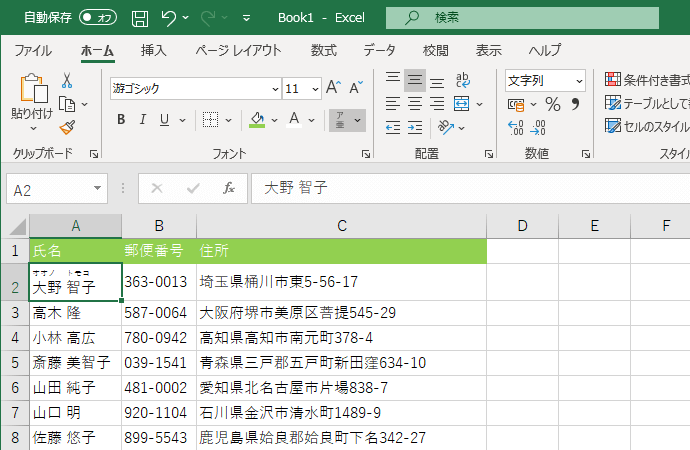Click the Copy icon
The height and width of the screenshot is (450, 690).
coord(67,104)
